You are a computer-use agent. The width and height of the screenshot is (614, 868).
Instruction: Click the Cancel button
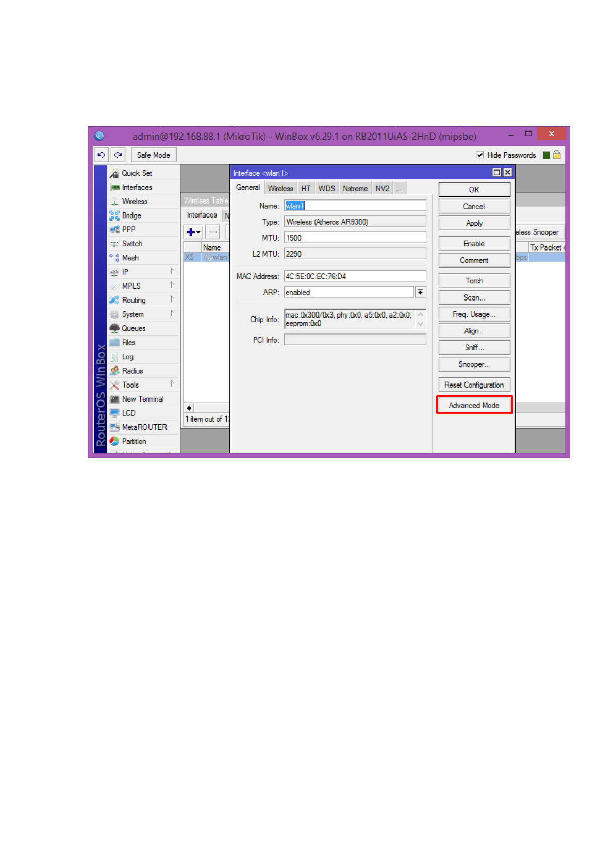[x=474, y=206]
